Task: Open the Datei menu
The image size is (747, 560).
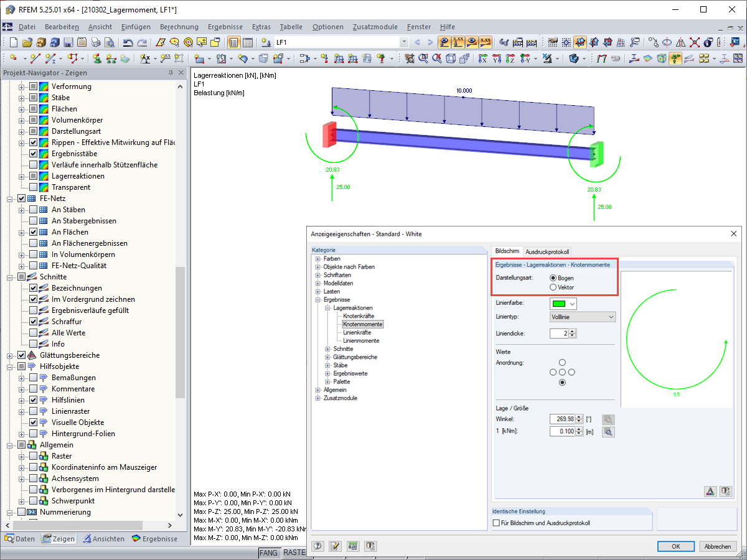Action: (x=27, y=27)
